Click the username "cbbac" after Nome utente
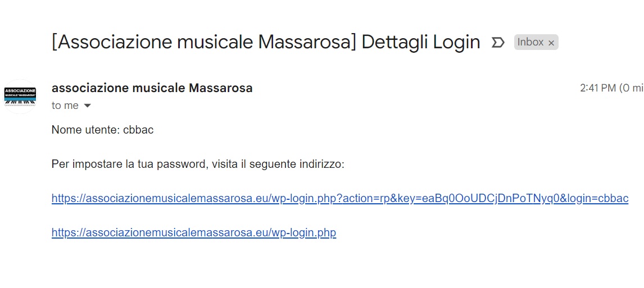The width and height of the screenshot is (644, 288). coord(138,130)
